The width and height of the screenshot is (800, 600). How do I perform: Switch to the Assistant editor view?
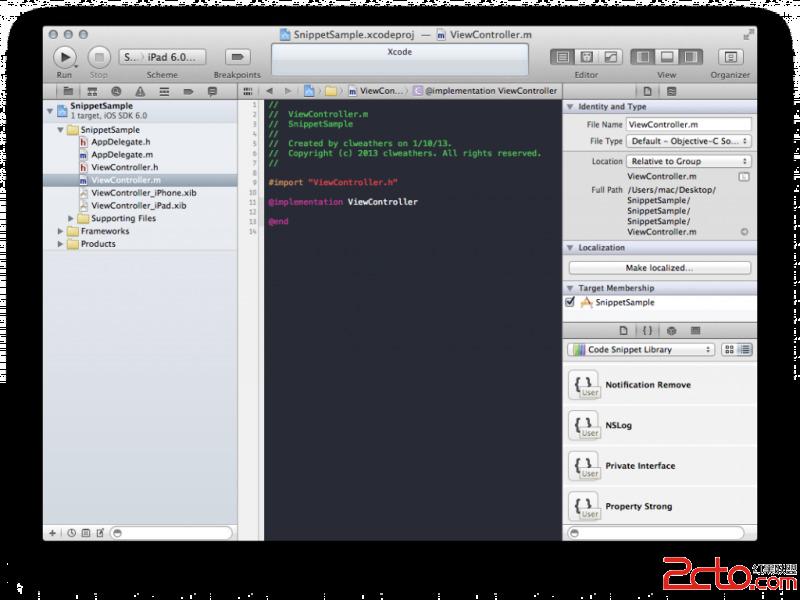pos(587,57)
